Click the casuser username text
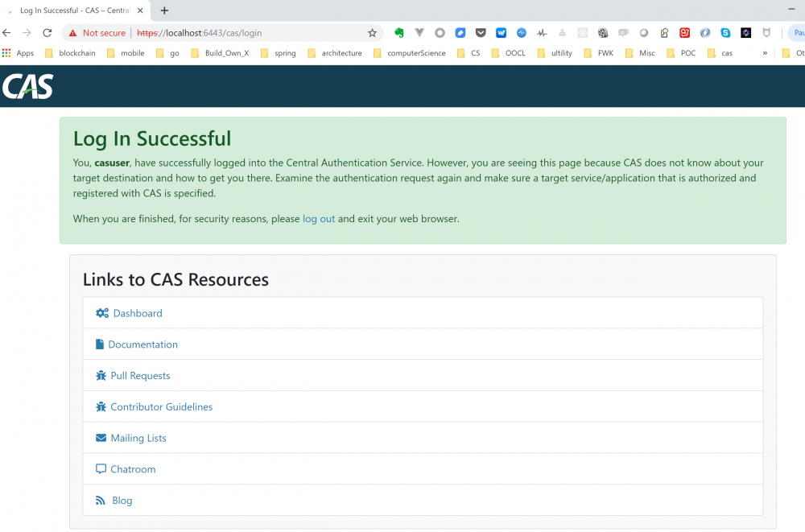 112,163
